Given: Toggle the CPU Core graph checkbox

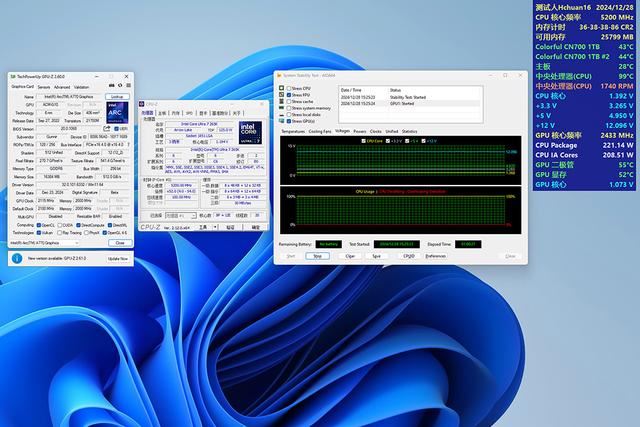Looking at the screenshot, I should 363,141.
